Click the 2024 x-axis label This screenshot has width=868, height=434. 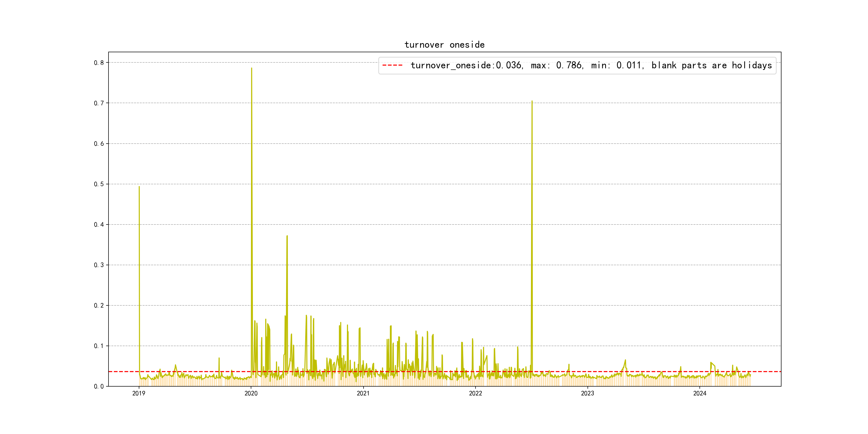pos(699,393)
